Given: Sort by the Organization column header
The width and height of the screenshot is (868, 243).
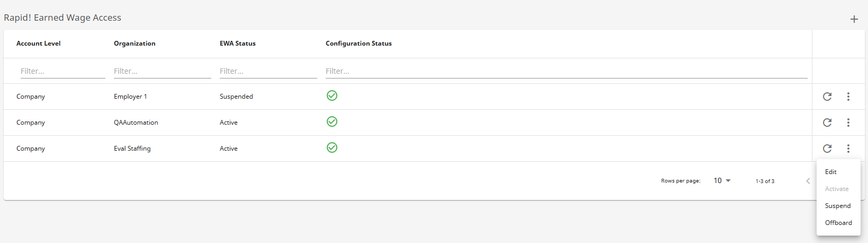Looking at the screenshot, I should coord(135,44).
